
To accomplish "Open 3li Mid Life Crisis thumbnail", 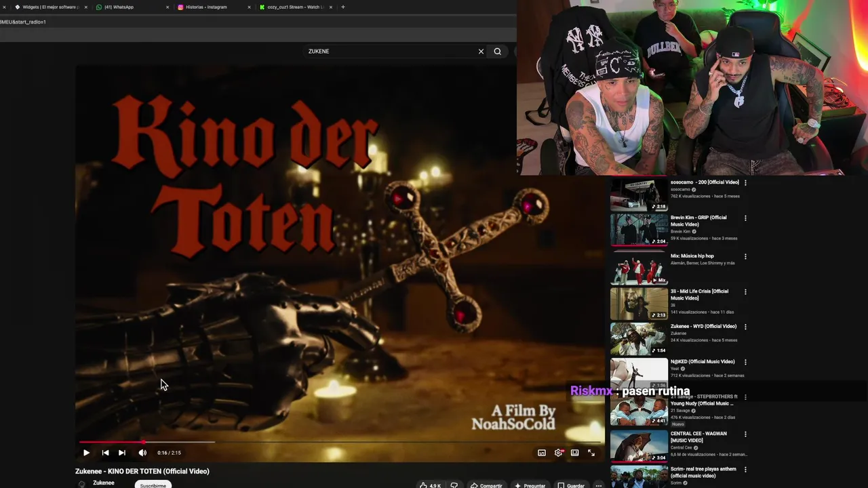I will click(639, 304).
